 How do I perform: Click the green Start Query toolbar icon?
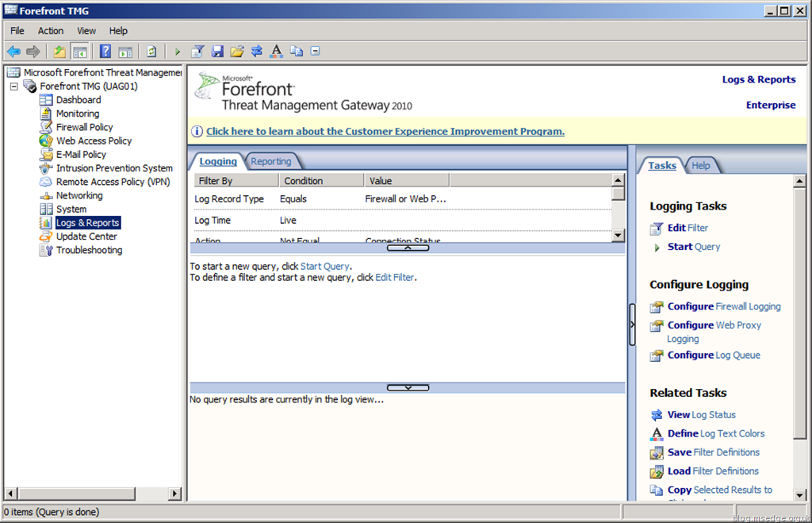coord(177,52)
